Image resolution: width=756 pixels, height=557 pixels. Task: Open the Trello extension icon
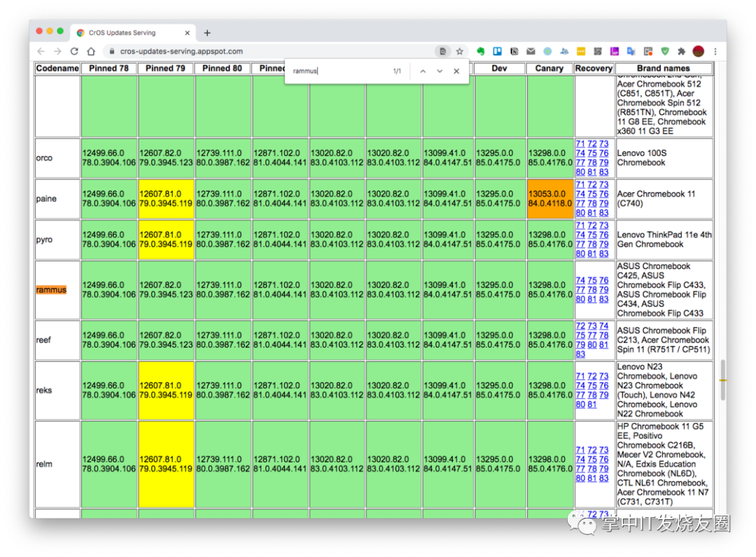(x=497, y=51)
